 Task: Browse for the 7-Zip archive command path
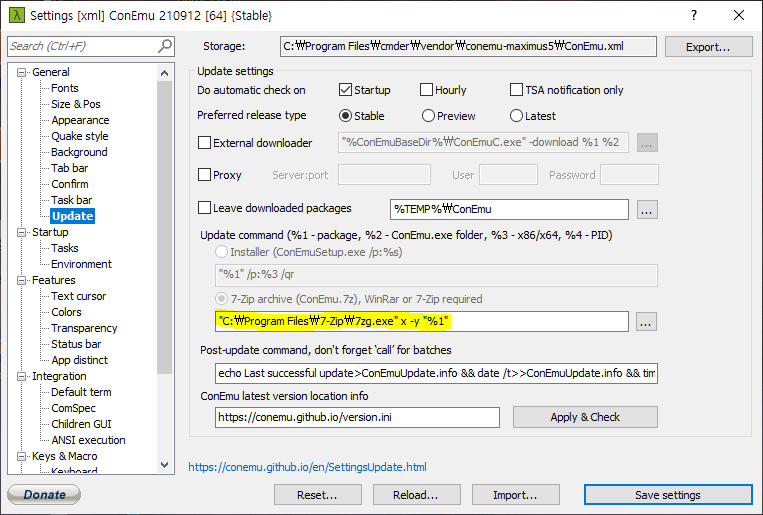tap(646, 322)
